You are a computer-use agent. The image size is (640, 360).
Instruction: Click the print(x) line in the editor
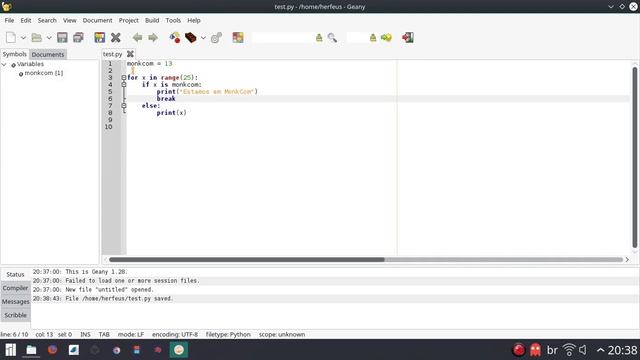click(171, 113)
